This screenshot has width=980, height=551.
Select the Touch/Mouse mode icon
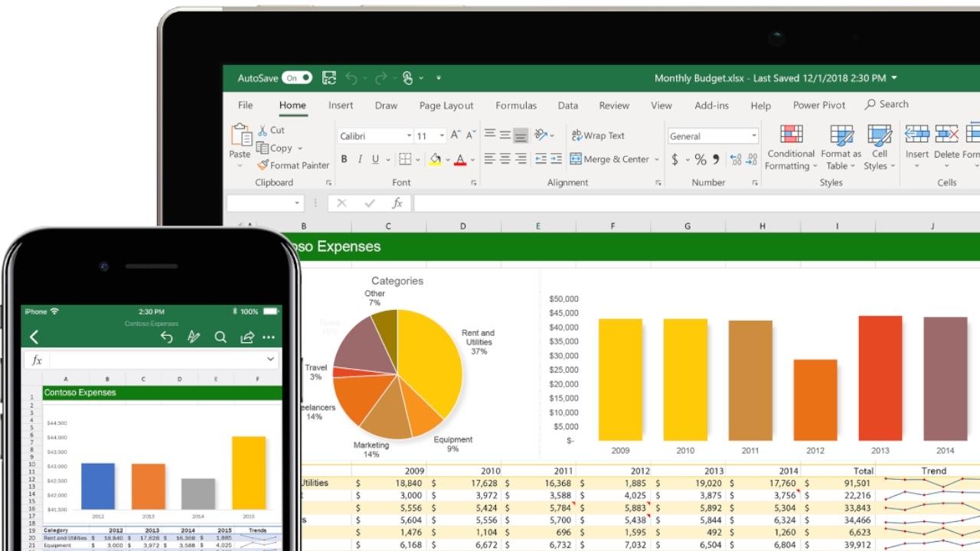[408, 78]
